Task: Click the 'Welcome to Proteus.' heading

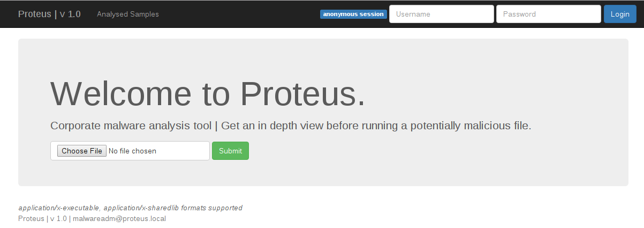Action: click(x=208, y=93)
